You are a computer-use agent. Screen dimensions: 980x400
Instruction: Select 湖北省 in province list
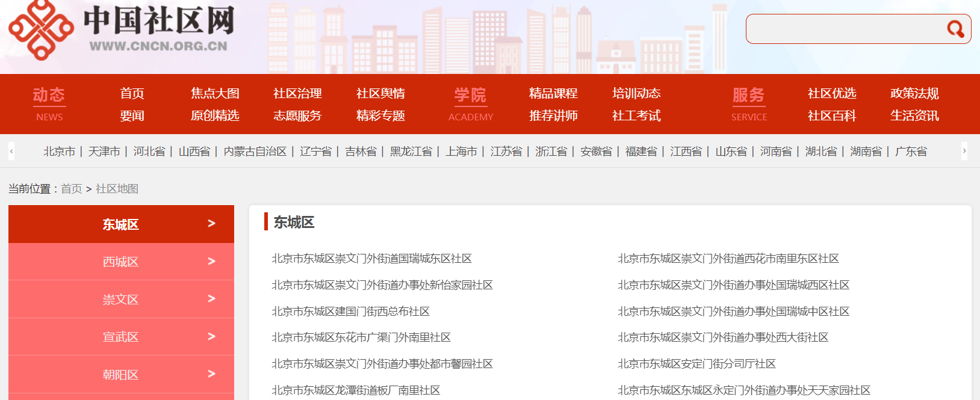click(x=821, y=152)
